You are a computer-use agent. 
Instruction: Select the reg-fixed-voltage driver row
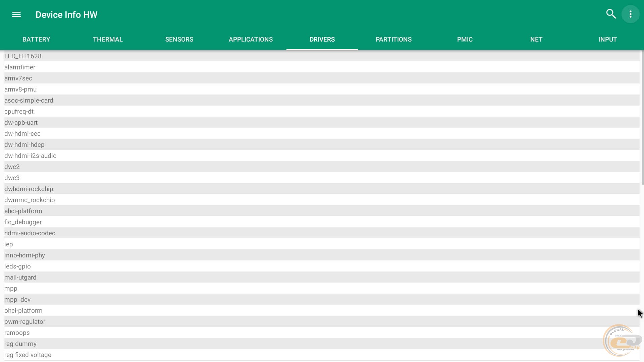pyautogui.click(x=28, y=355)
